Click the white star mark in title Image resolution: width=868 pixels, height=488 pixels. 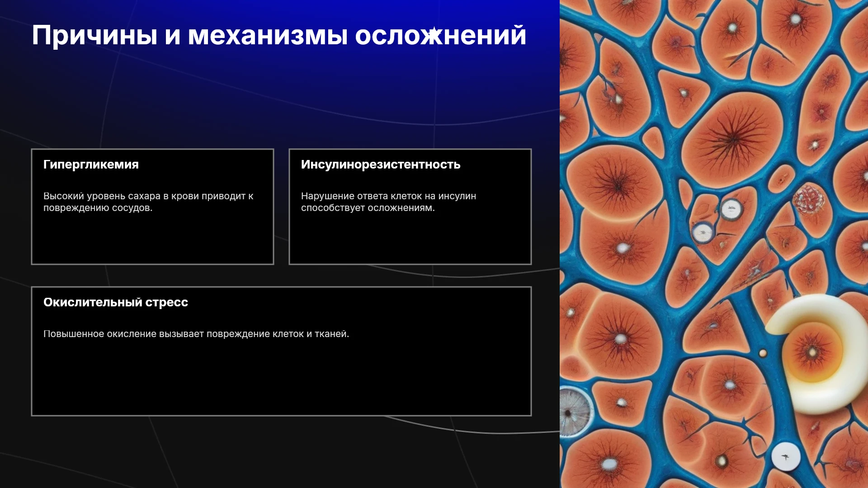pos(433,34)
